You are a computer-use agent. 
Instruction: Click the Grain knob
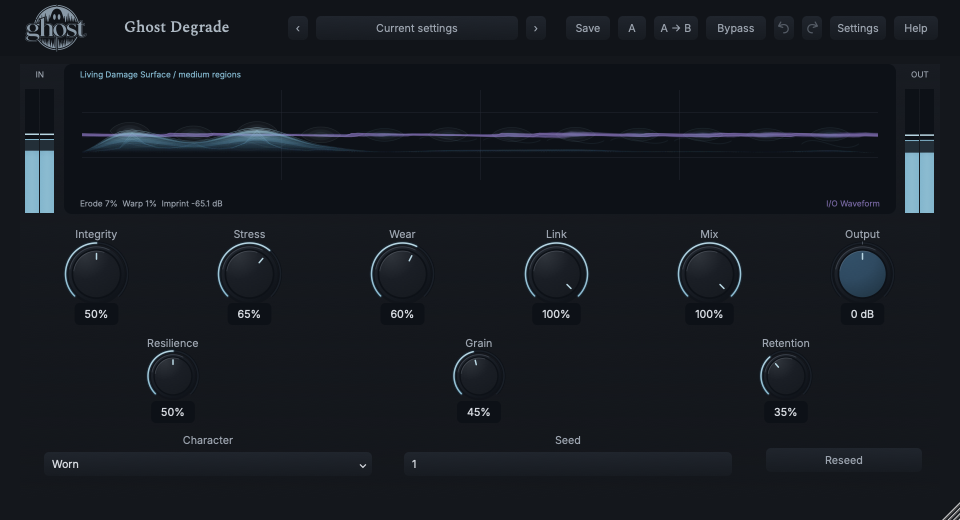click(479, 376)
